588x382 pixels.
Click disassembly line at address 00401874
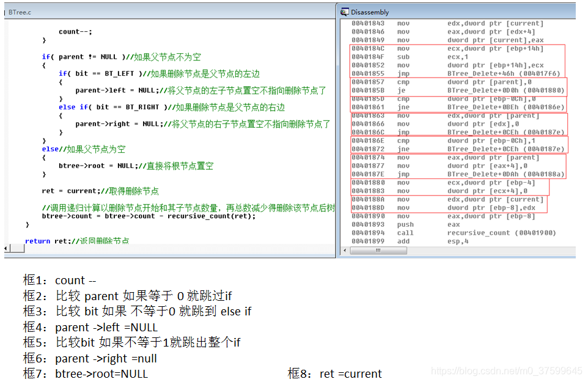click(x=446, y=158)
